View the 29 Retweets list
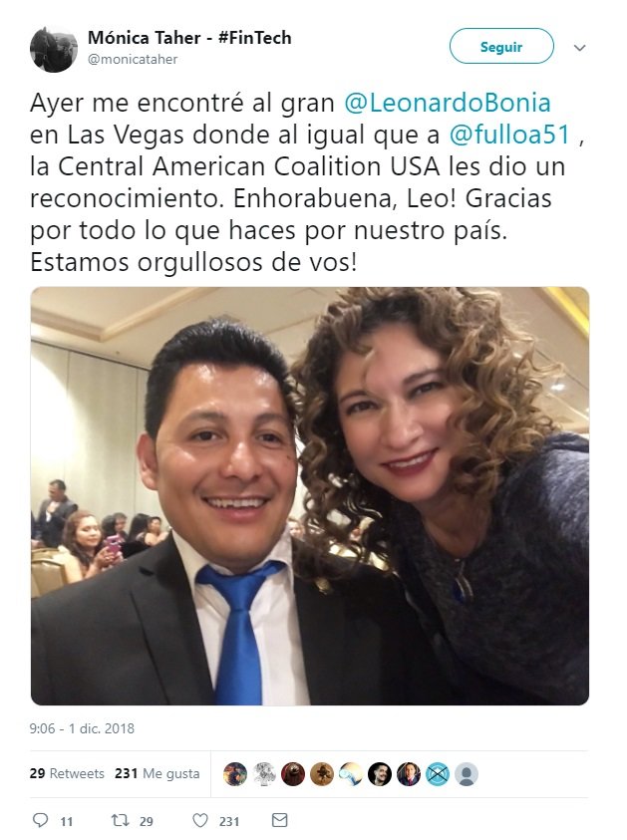The width and height of the screenshot is (627, 840). (67, 773)
